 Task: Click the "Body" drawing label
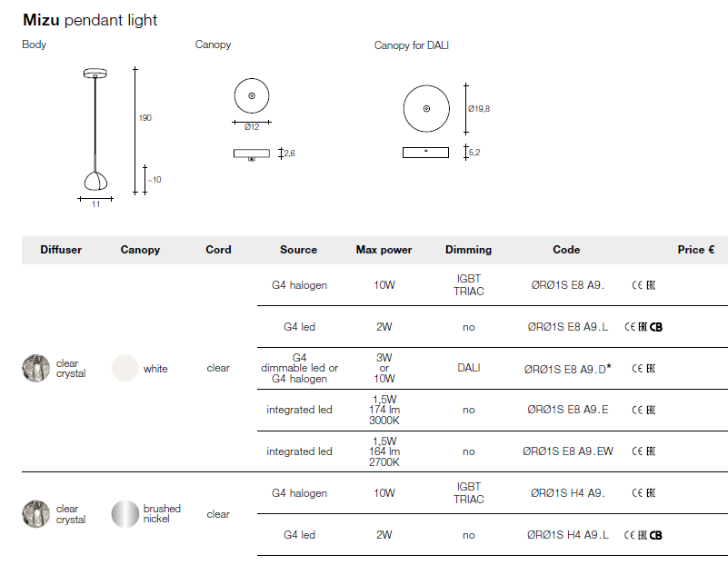tap(34, 45)
